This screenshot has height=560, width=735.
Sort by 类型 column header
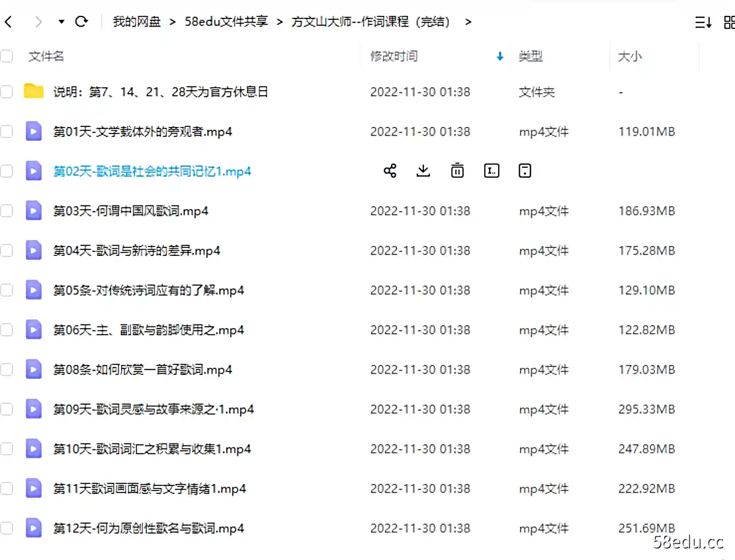[x=531, y=56]
